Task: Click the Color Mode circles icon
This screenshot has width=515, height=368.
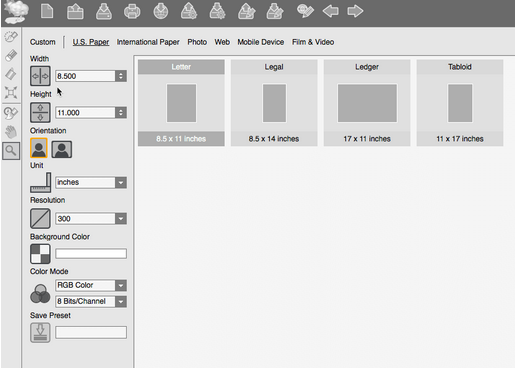Action: [x=40, y=294]
